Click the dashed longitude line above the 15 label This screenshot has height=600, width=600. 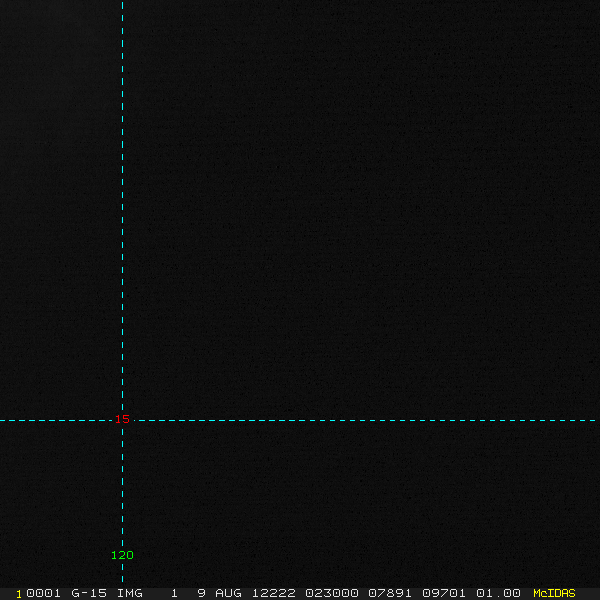pos(122,207)
